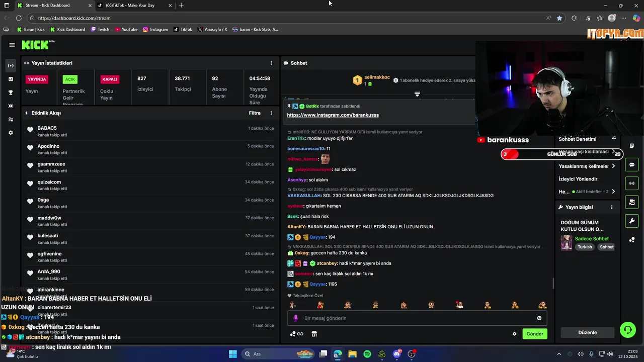Open the Kick Dashboard bookmark
644x362 pixels.
point(67,30)
